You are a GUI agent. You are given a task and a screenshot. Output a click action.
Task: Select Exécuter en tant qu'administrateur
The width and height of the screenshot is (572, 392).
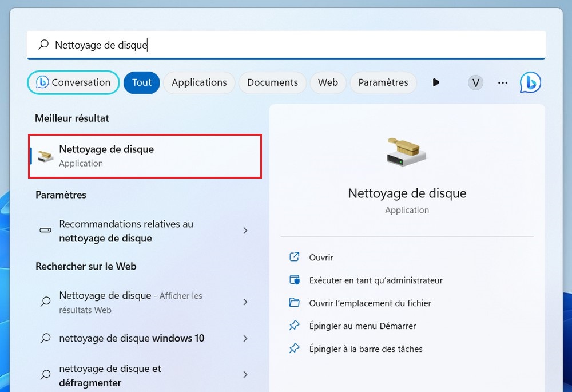click(376, 280)
